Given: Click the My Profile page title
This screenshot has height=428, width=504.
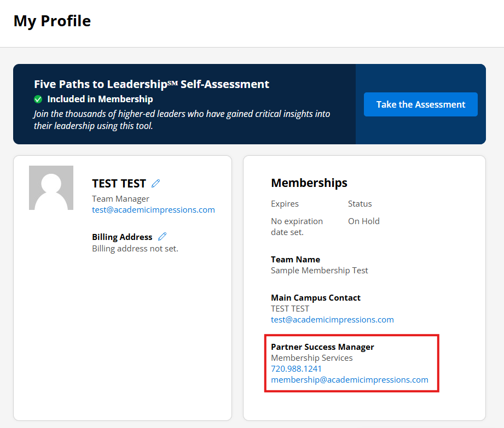Looking at the screenshot, I should coord(52,21).
